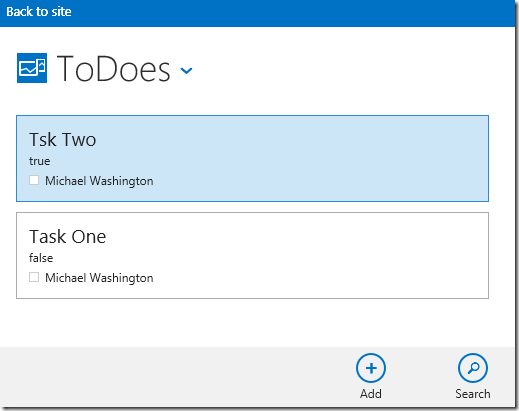Click the 'true' value under Tsk Two
This screenshot has width=519, height=411.
click(x=40, y=161)
